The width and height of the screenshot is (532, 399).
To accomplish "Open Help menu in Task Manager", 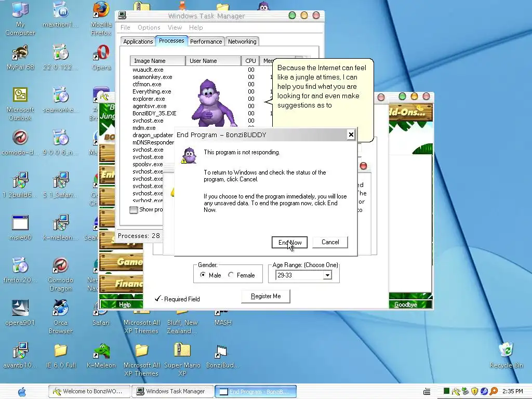I will (196, 28).
